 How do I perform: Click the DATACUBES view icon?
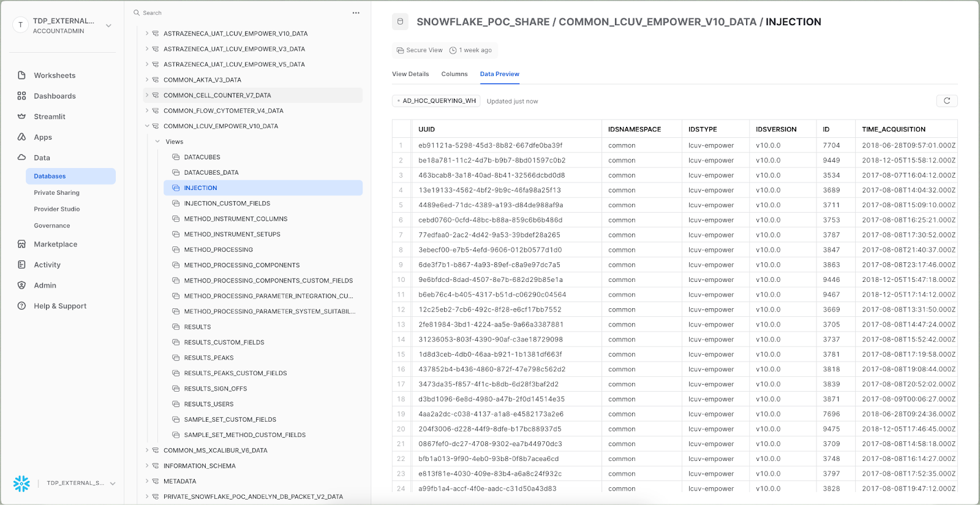(x=176, y=157)
